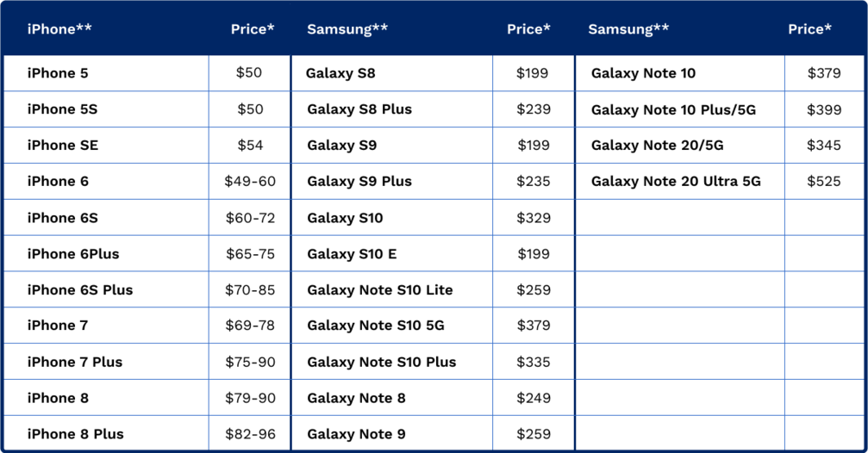Screen dimensions: 868x453
Task: Select the $82-96 price cell
Action: (250, 434)
